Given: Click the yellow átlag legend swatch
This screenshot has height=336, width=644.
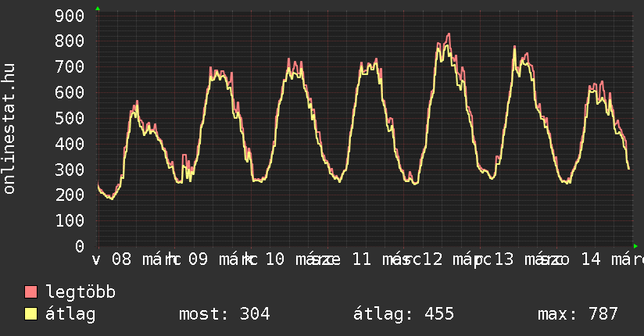Looking at the screenshot, I should pyautogui.click(x=31, y=314).
